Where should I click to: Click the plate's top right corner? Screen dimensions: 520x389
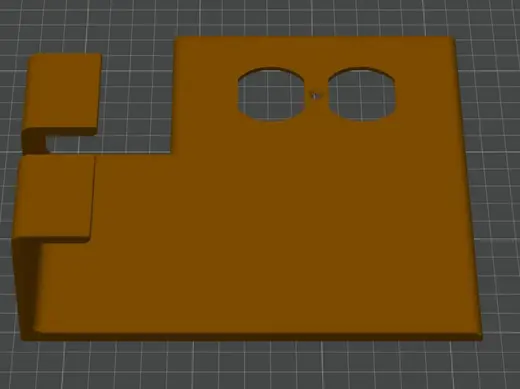453,39
